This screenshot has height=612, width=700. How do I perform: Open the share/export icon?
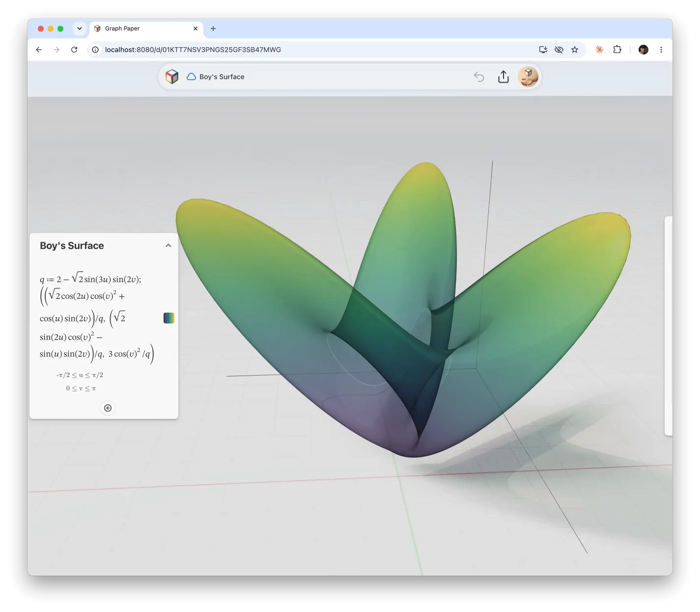504,77
